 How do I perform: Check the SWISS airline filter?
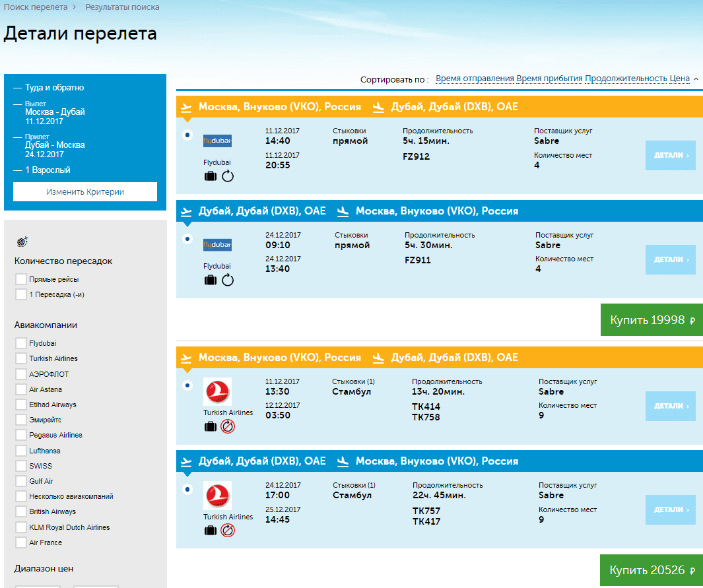tap(20, 466)
